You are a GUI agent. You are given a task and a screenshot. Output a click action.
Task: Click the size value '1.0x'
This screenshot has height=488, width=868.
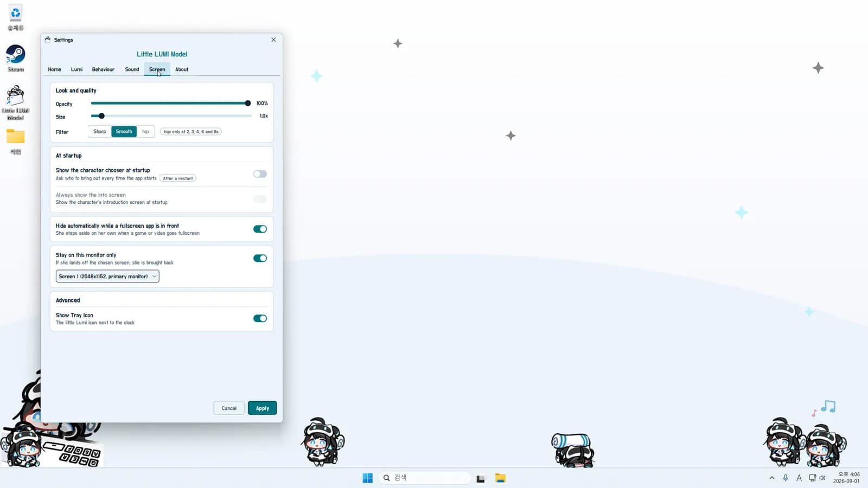[264, 116]
